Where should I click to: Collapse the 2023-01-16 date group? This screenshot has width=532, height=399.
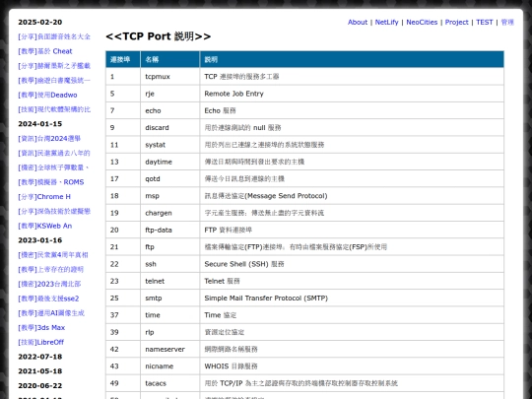pyautogui.click(x=40, y=240)
